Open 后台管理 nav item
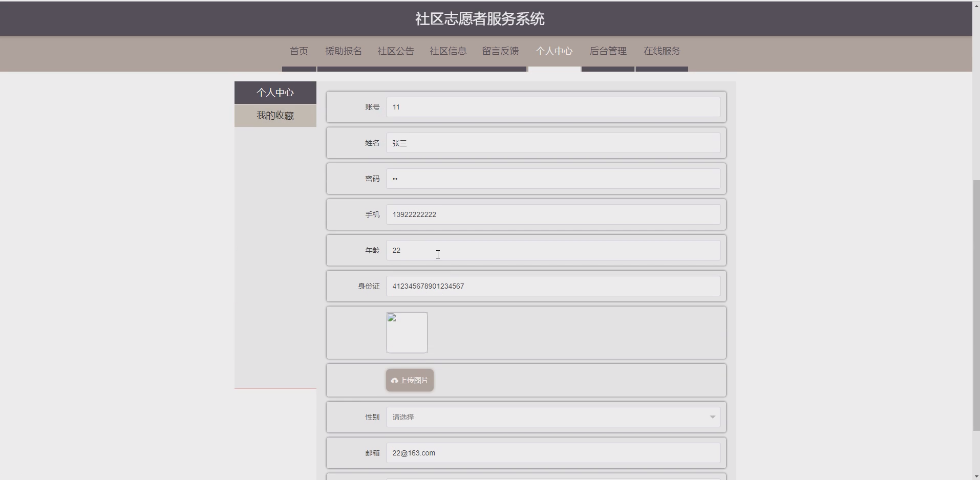980x480 pixels. 608,51
